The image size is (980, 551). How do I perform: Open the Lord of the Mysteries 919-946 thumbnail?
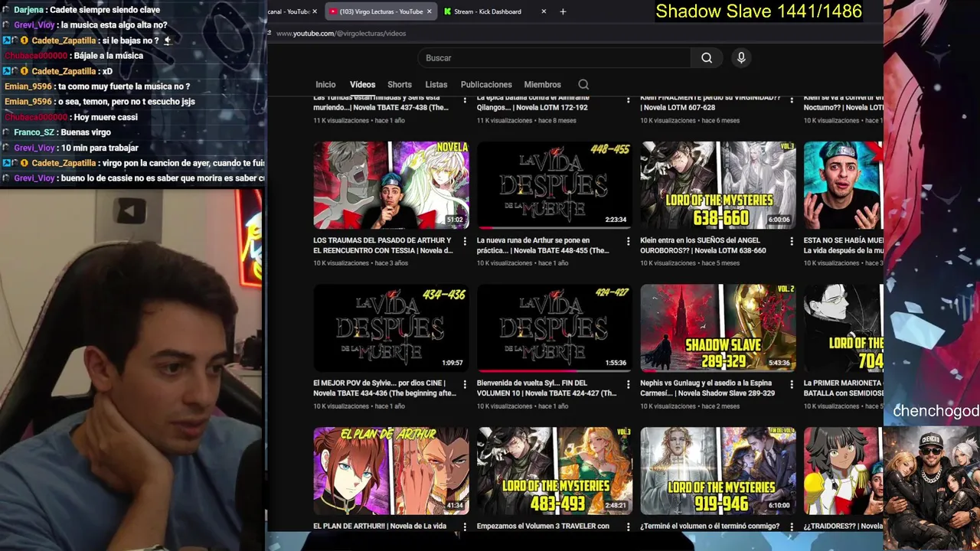[717, 471]
